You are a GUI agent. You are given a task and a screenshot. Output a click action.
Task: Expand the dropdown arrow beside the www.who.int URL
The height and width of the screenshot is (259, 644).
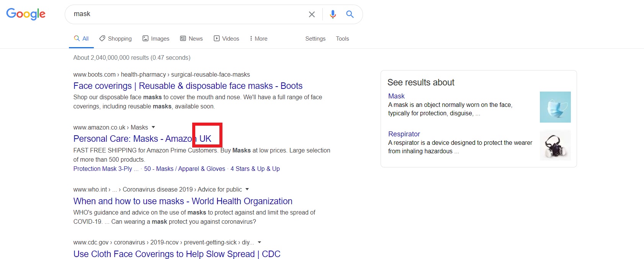point(247,189)
